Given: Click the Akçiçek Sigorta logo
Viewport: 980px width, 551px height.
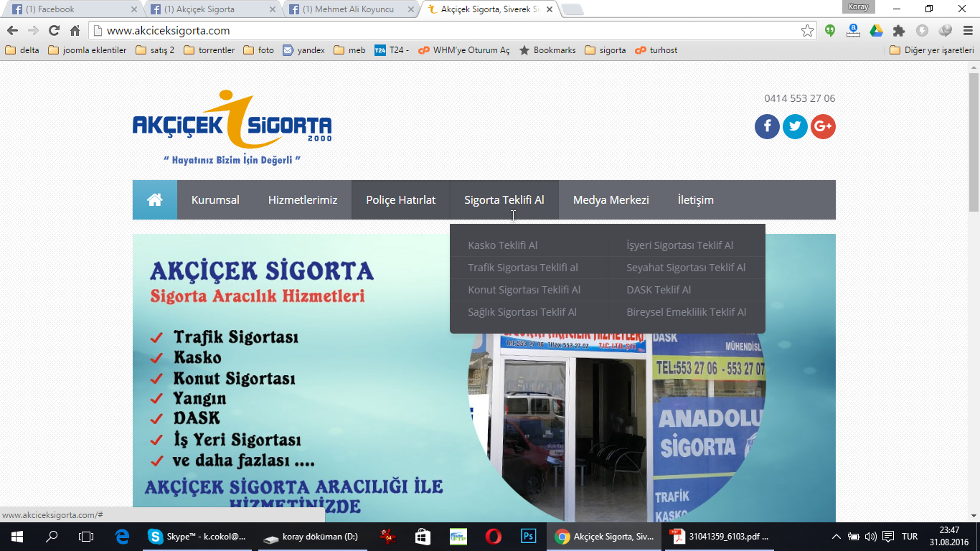Looking at the screenshot, I should [x=232, y=128].
